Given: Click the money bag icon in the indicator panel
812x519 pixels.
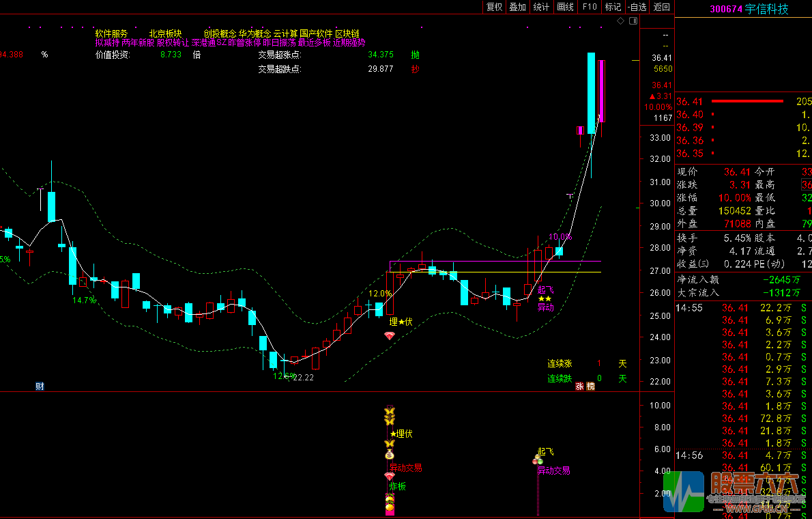Looking at the screenshot, I should (x=390, y=454).
